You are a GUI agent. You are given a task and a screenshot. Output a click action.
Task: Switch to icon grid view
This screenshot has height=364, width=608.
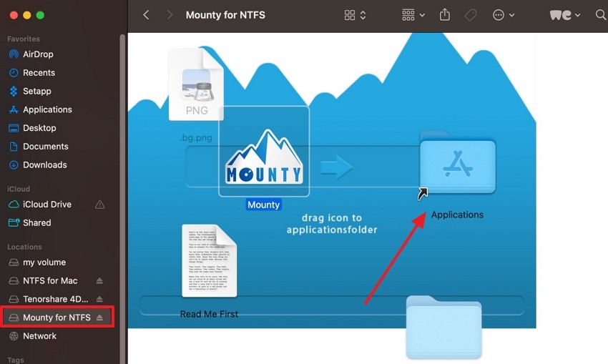coord(349,15)
